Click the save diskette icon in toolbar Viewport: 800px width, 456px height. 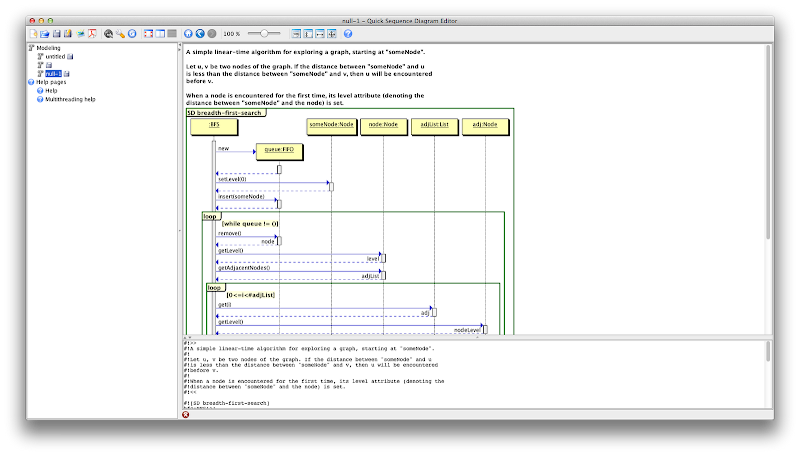click(x=56, y=33)
